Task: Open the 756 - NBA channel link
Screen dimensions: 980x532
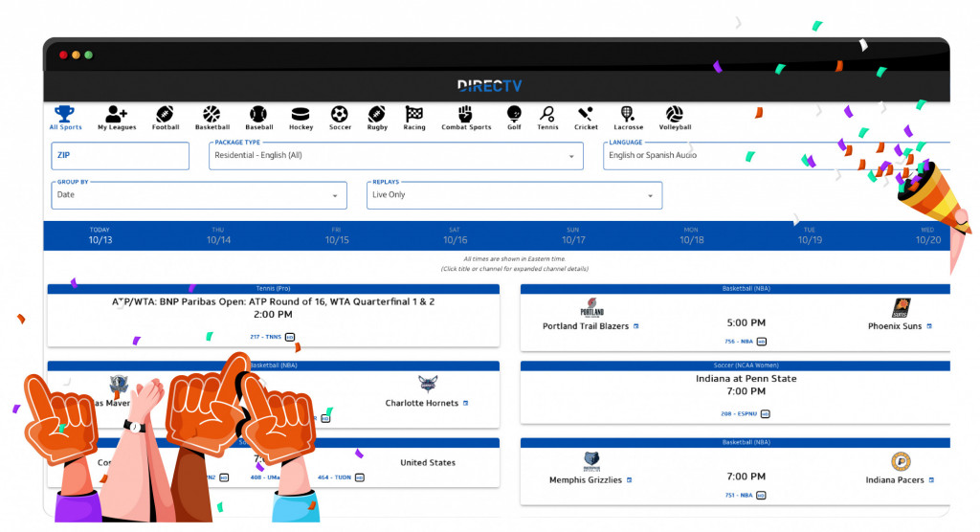Action: click(x=739, y=342)
